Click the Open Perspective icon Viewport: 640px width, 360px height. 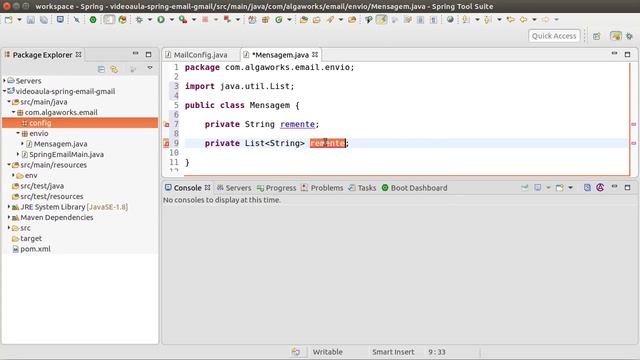coord(596,36)
